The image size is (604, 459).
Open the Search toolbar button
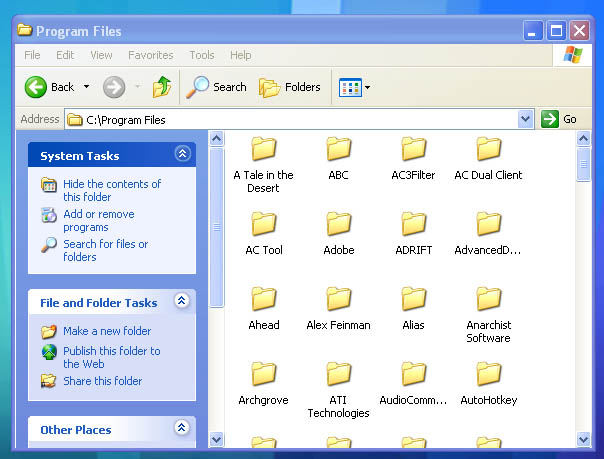point(216,87)
